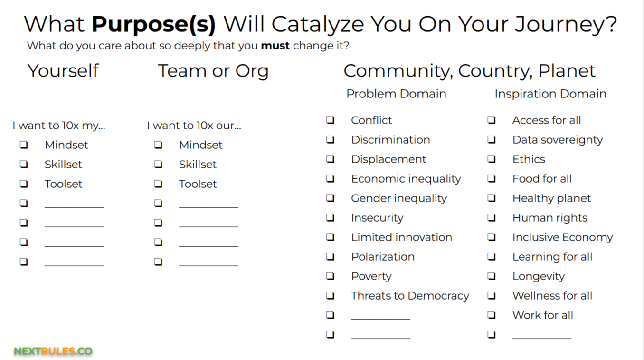Select the Threats to Democracy checkbox
Image resolution: width=644 pixels, height=360 pixels.
coord(330,296)
